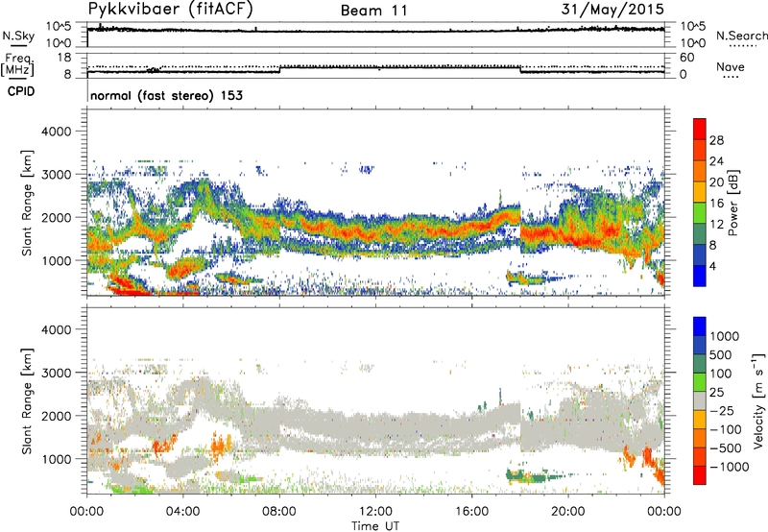The image size is (768, 532).
Task: Click the CPID row label
Action: click(x=21, y=91)
